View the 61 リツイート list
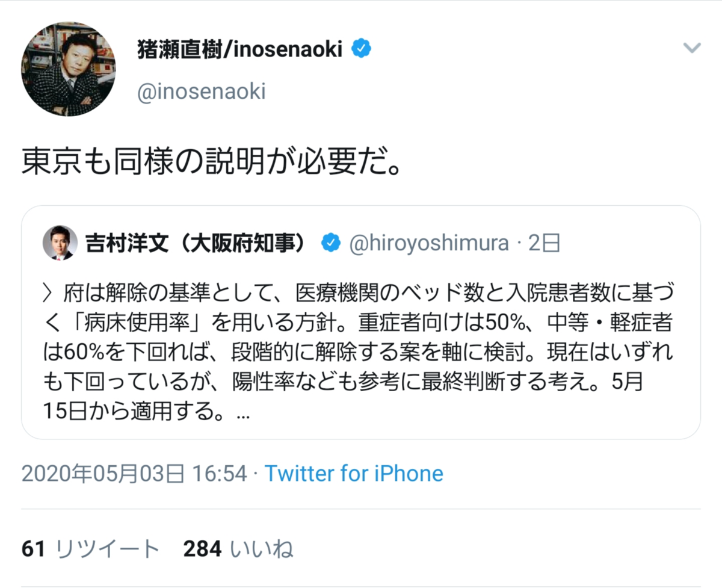The height and width of the screenshot is (588, 722). pos(90,549)
